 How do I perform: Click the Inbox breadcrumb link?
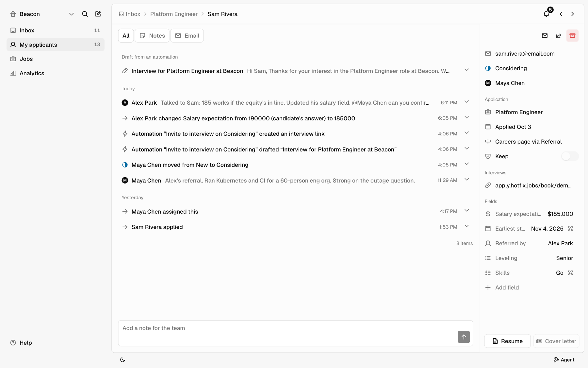click(130, 14)
